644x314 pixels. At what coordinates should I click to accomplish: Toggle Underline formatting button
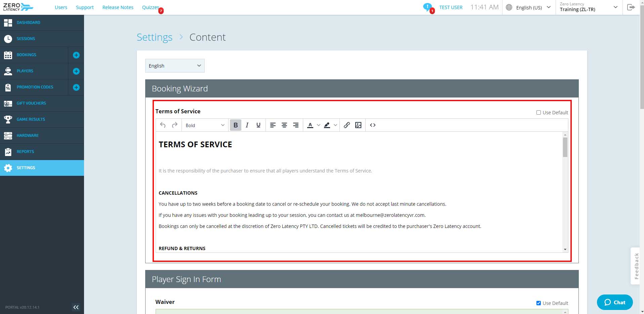[258, 125]
